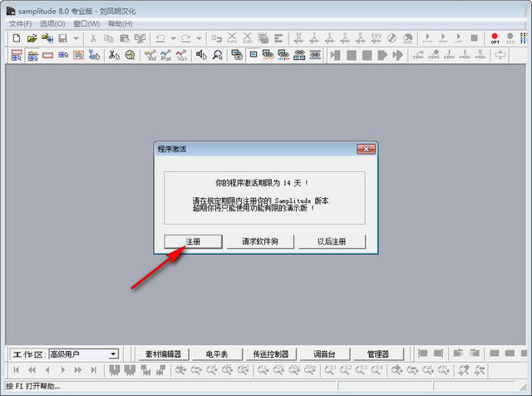532x396 pixels.
Task: Click the 调音台 button
Action: 324,354
